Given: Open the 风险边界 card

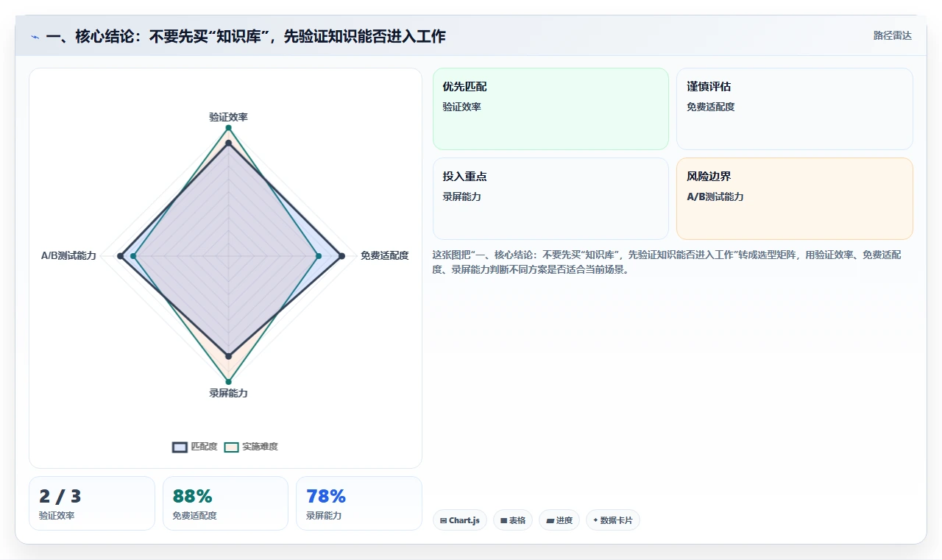Looking at the screenshot, I should pyautogui.click(x=795, y=199).
